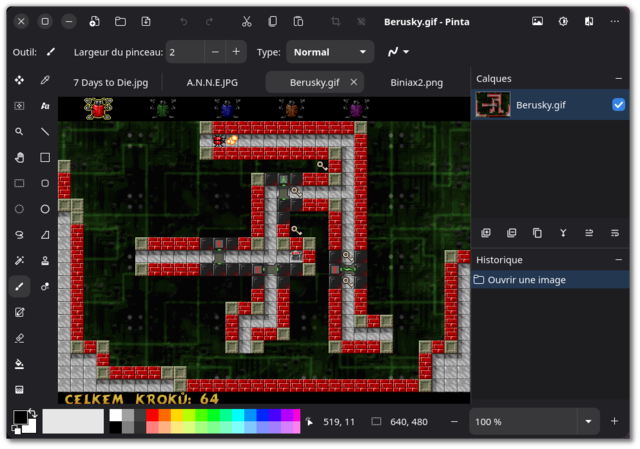This screenshot has width=640, height=449.
Task: Select the Paint Bucket tool
Action: tap(19, 364)
